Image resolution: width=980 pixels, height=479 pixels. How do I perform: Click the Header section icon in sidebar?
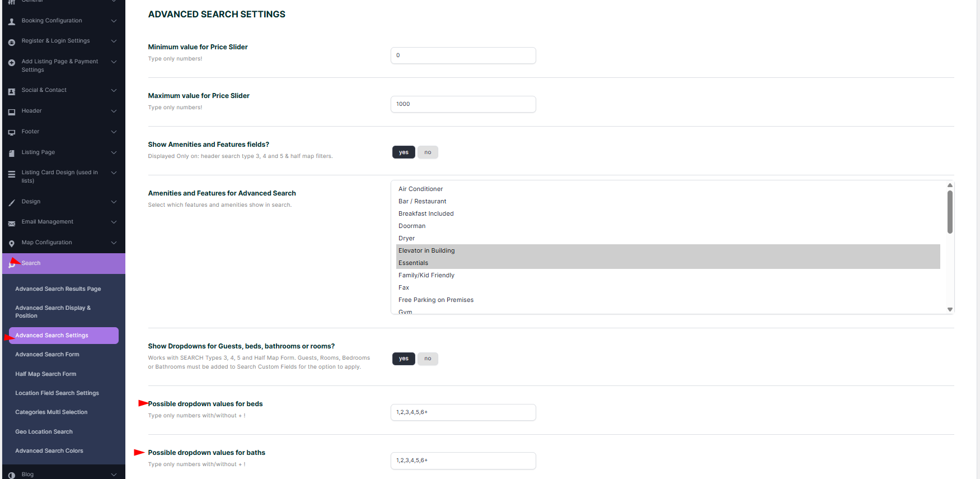pyautogui.click(x=11, y=111)
